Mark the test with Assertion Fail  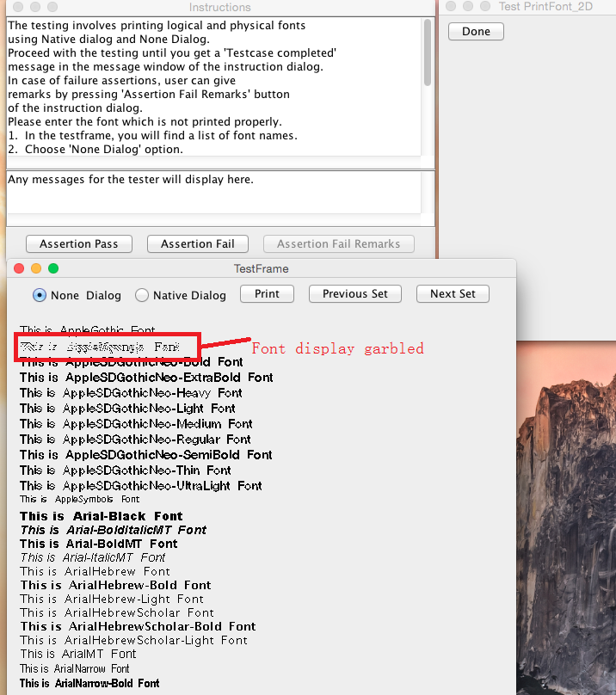197,244
